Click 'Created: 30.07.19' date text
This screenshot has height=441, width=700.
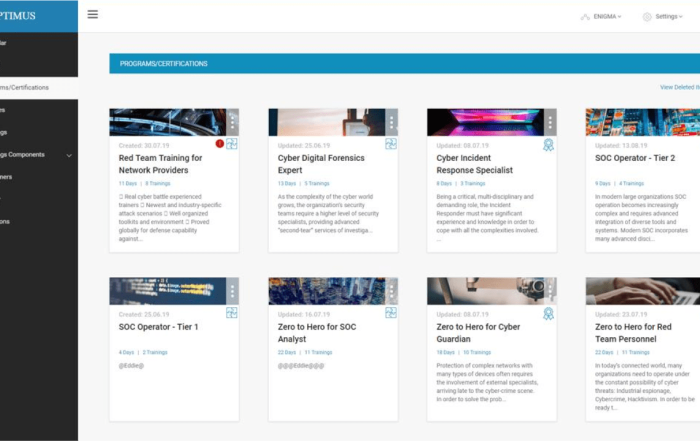click(x=144, y=146)
